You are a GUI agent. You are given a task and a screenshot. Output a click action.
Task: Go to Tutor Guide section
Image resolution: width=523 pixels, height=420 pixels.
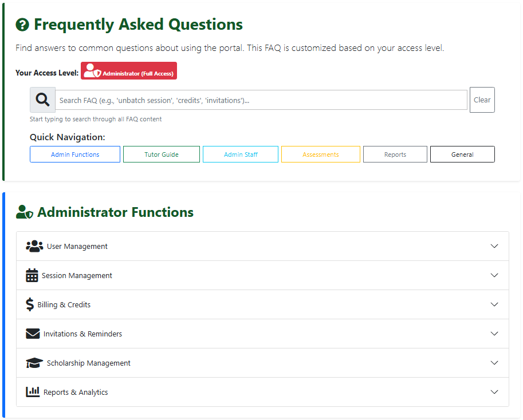click(x=162, y=154)
